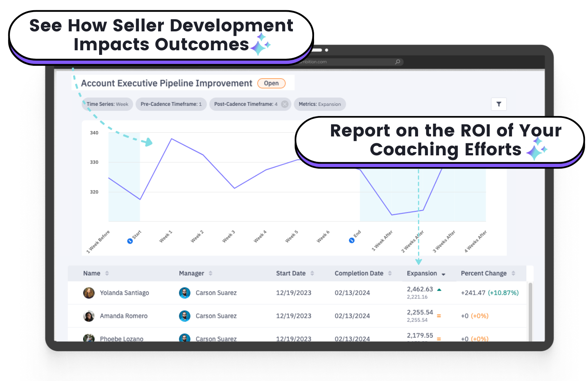Image resolution: width=588 pixels, height=381 pixels.
Task: Toggle Expansion column sort order
Action: click(443, 274)
